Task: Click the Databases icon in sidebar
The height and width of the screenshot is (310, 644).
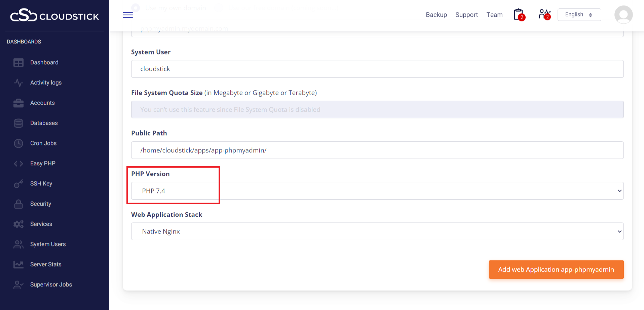Action: click(18, 123)
